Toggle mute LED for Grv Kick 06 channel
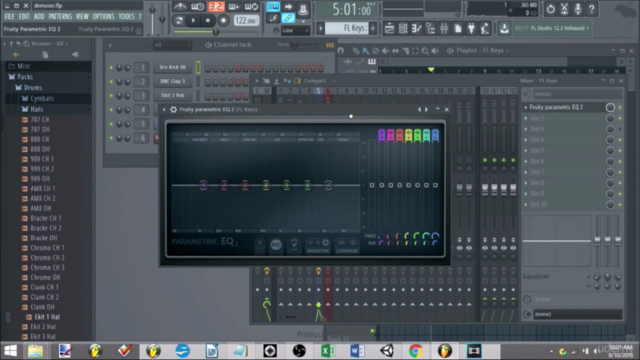Viewport: 640px width, 360px height. coord(111,67)
